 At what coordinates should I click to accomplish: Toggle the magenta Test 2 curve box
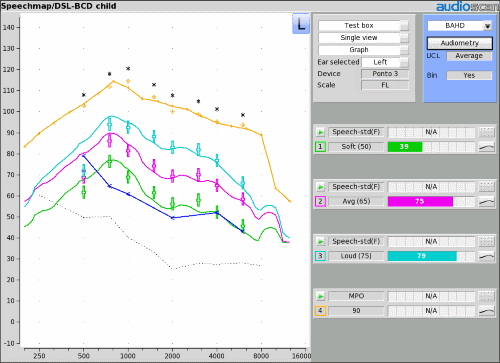coord(320,201)
